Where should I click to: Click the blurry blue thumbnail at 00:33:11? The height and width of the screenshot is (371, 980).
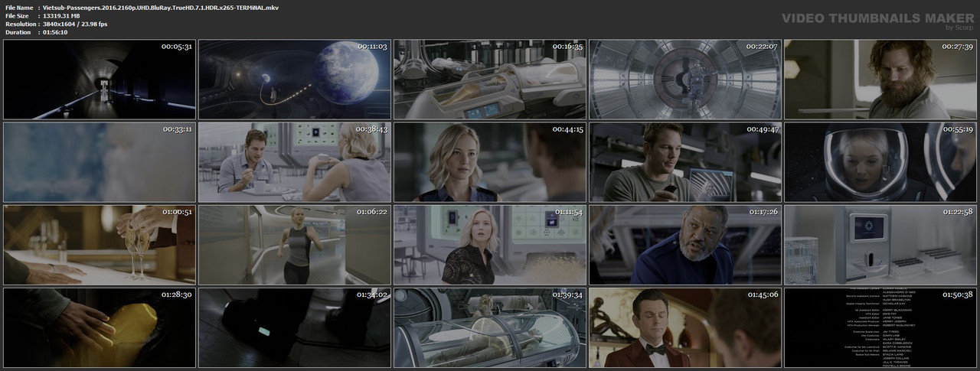coord(100,162)
